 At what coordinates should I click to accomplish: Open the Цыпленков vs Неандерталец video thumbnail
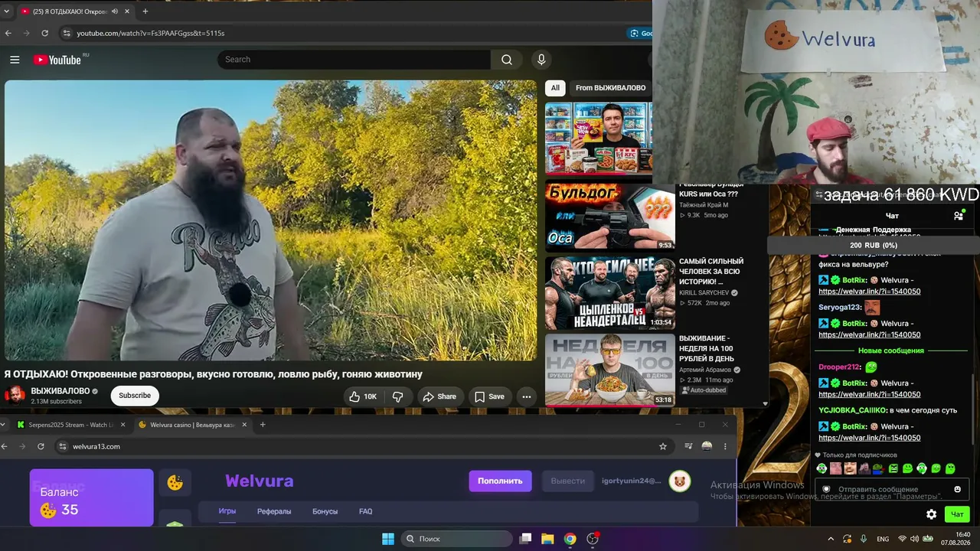pyautogui.click(x=610, y=293)
